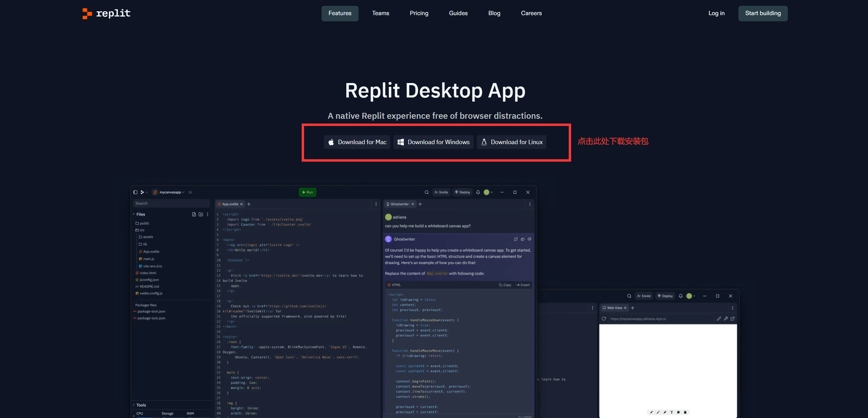This screenshot has width=868, height=418.
Task: Click the search magnifier in the app header
Action: coord(426,192)
